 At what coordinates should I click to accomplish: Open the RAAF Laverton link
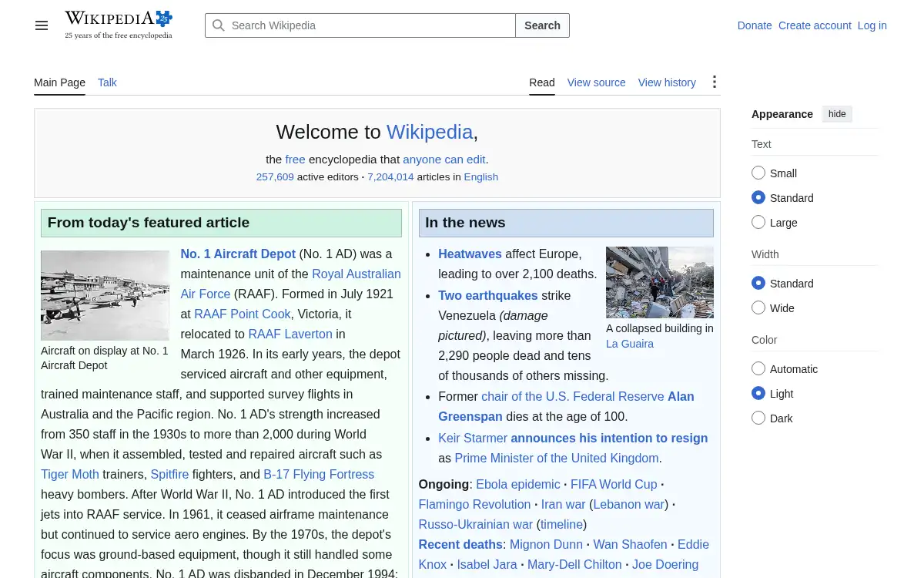(x=290, y=334)
